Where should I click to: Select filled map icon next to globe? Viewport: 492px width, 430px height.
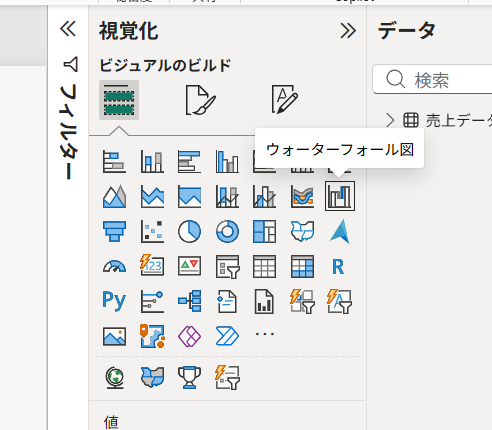point(152,377)
